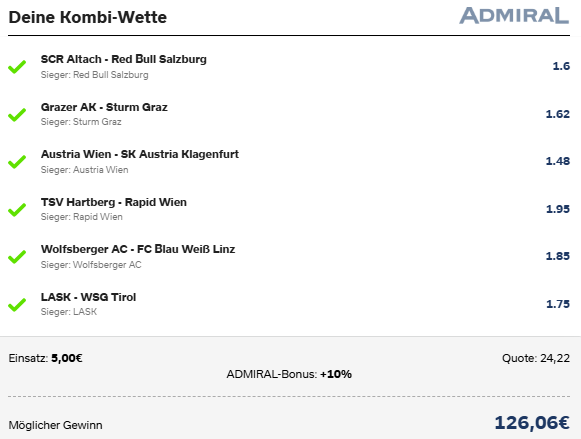Viewport: 581px width, 439px height.
Task: Click green checkmark beside Austria Wien match
Action: [x=17, y=162]
